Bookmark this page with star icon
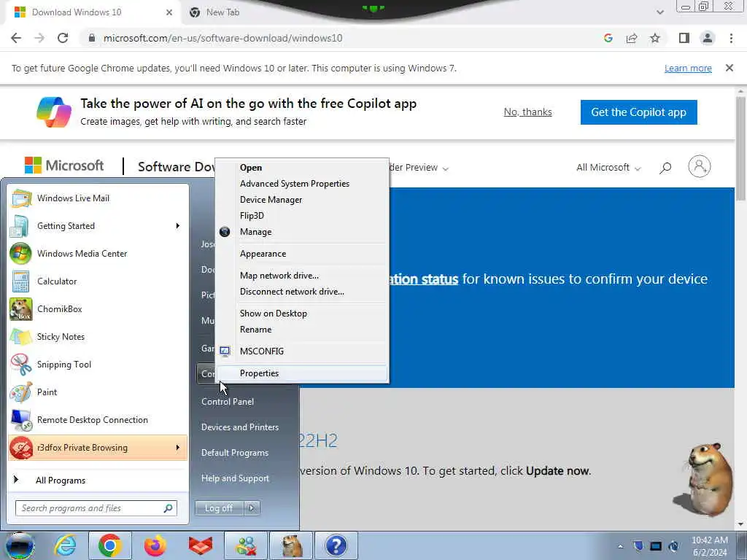 [x=655, y=38]
